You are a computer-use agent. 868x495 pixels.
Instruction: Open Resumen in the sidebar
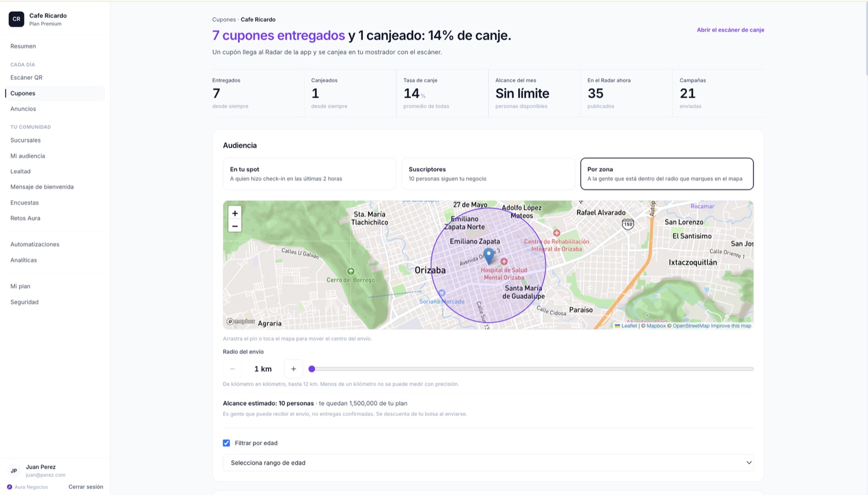(23, 46)
